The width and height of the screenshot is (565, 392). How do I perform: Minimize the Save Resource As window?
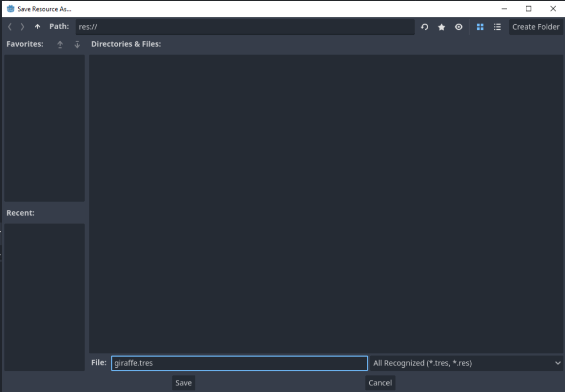click(504, 9)
